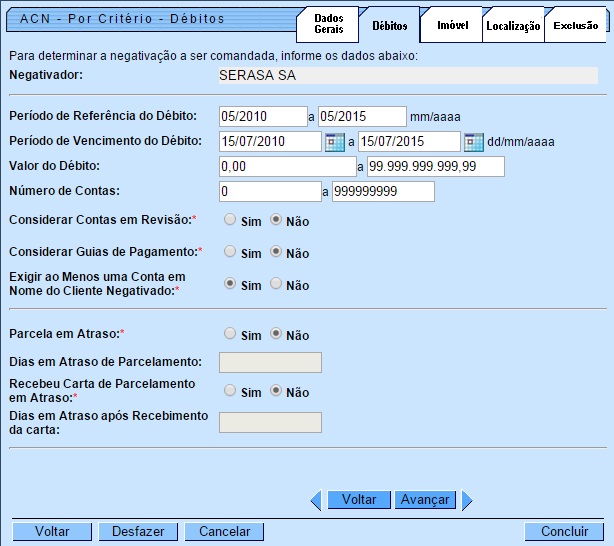Image resolution: width=614 pixels, height=546 pixels.
Task: Go to the Localização tab
Action: pyautogui.click(x=513, y=26)
